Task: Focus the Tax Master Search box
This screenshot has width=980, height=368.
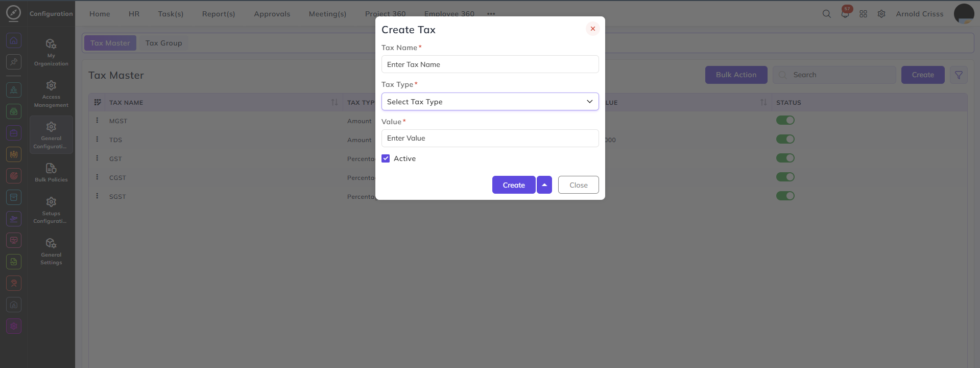Action: tap(834, 75)
